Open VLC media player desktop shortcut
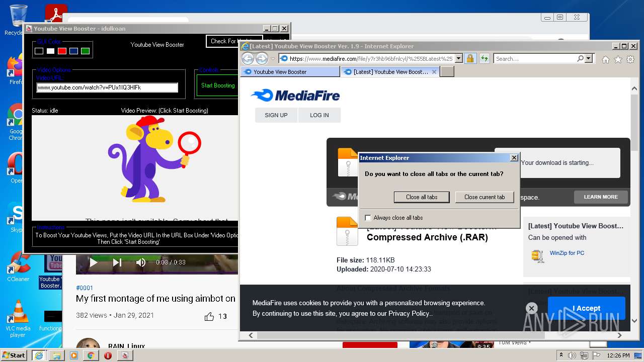Screen dimensions: 644x362 pos(18,319)
